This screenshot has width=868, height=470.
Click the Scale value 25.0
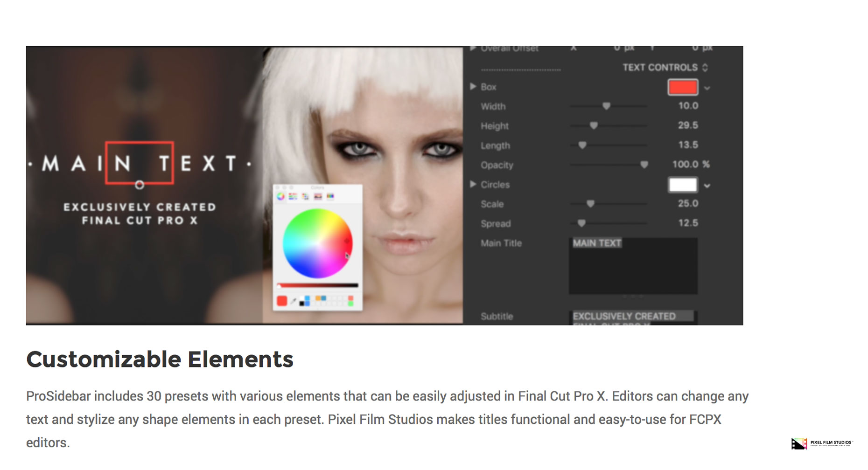688,204
